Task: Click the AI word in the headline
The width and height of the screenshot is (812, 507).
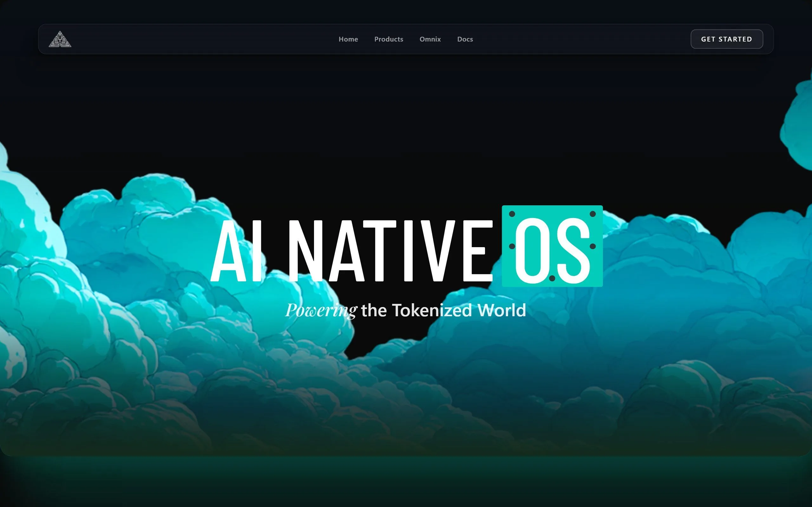Action: 236,251
